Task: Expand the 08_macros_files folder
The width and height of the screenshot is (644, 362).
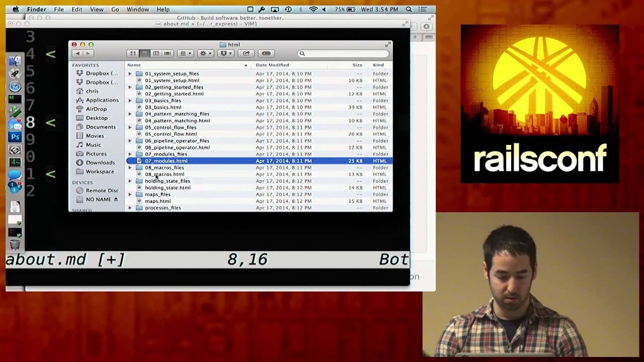Action: pos(130,167)
